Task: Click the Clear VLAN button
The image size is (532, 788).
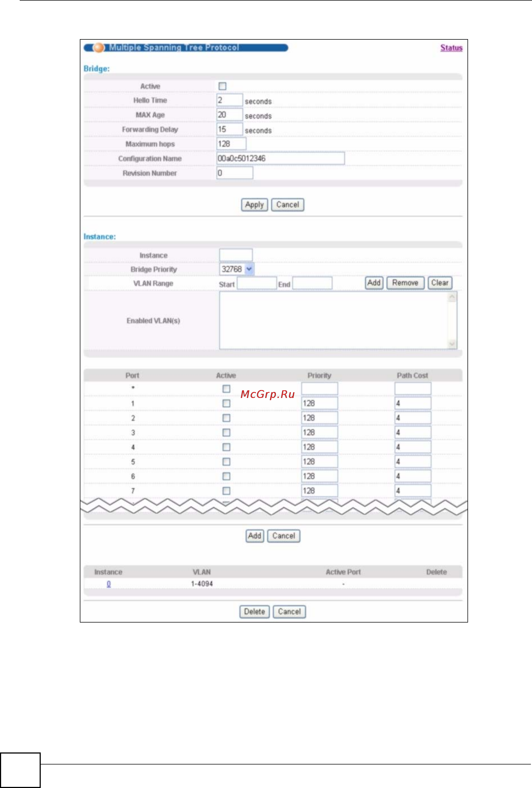Action: click(440, 283)
